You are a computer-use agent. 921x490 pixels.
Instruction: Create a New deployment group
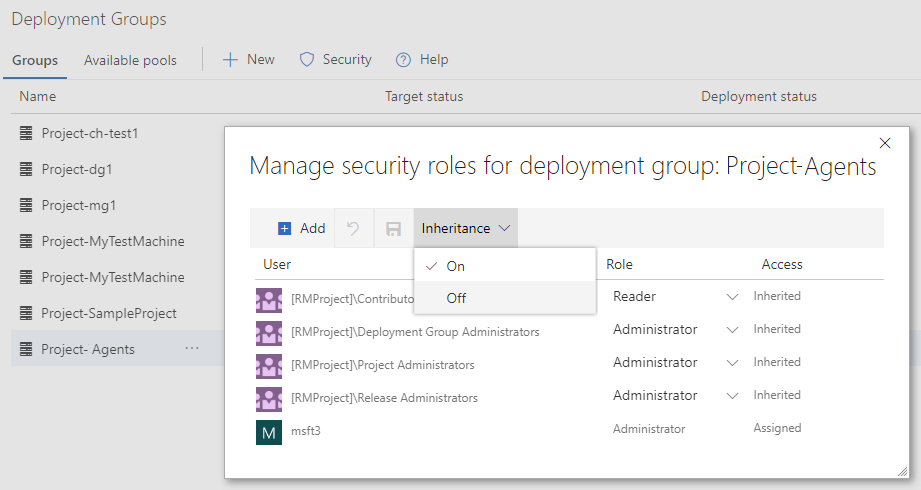pos(249,60)
